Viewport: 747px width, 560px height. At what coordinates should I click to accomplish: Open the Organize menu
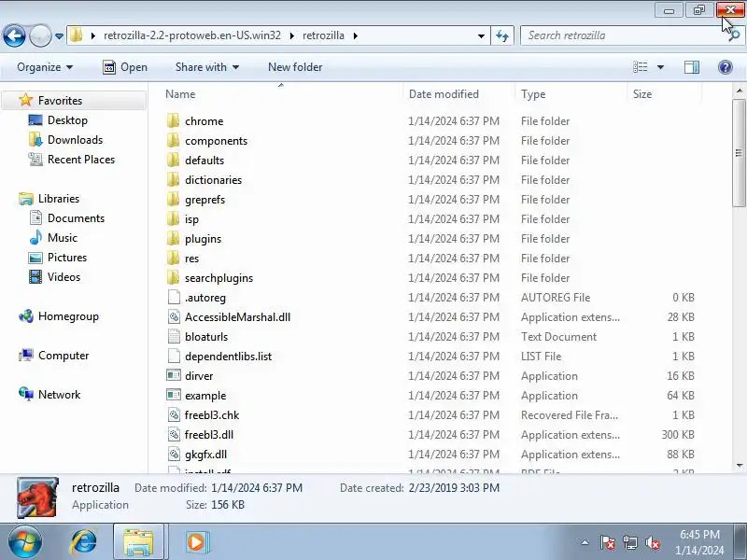(45, 67)
